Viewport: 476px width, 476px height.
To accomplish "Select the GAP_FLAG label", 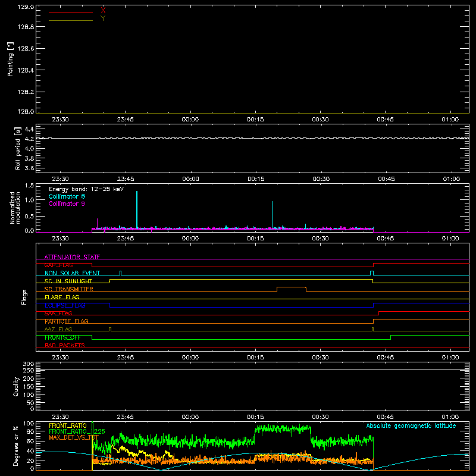I will coord(58,265).
